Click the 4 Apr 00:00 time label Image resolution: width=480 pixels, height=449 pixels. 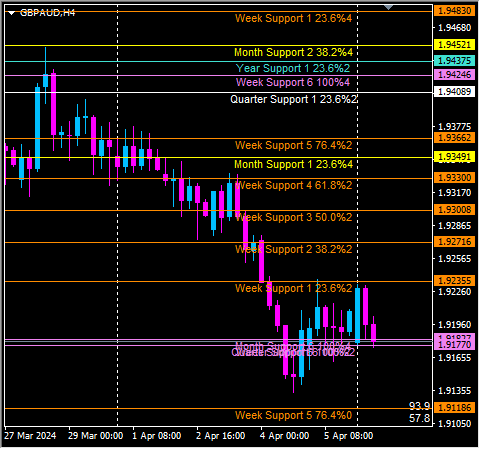coord(285,436)
